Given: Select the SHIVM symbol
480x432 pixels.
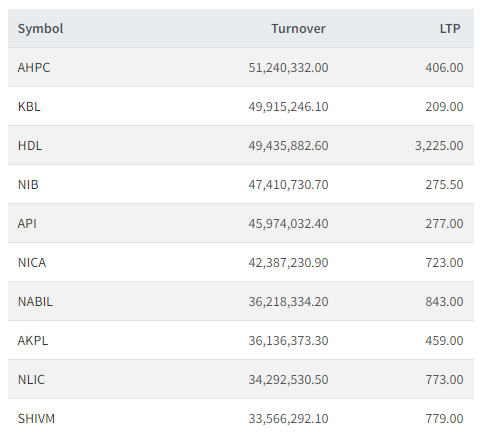Looking at the screenshot, I should coord(36,419).
